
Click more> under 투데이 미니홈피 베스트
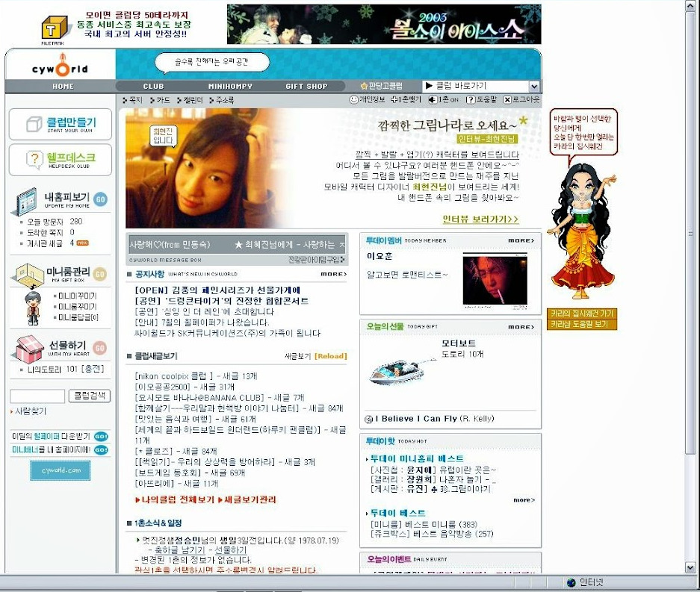(x=524, y=500)
